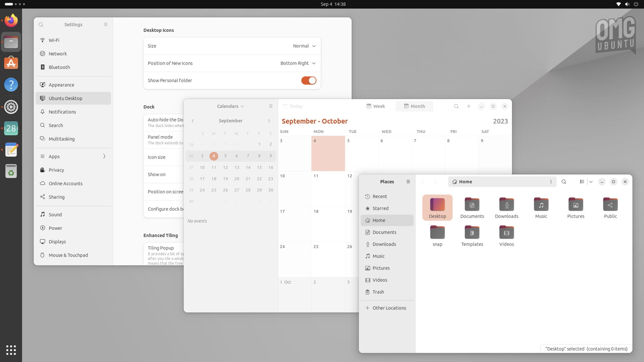Open Ubuntu App Center from the dock
The width and height of the screenshot is (644, 362).
11,63
